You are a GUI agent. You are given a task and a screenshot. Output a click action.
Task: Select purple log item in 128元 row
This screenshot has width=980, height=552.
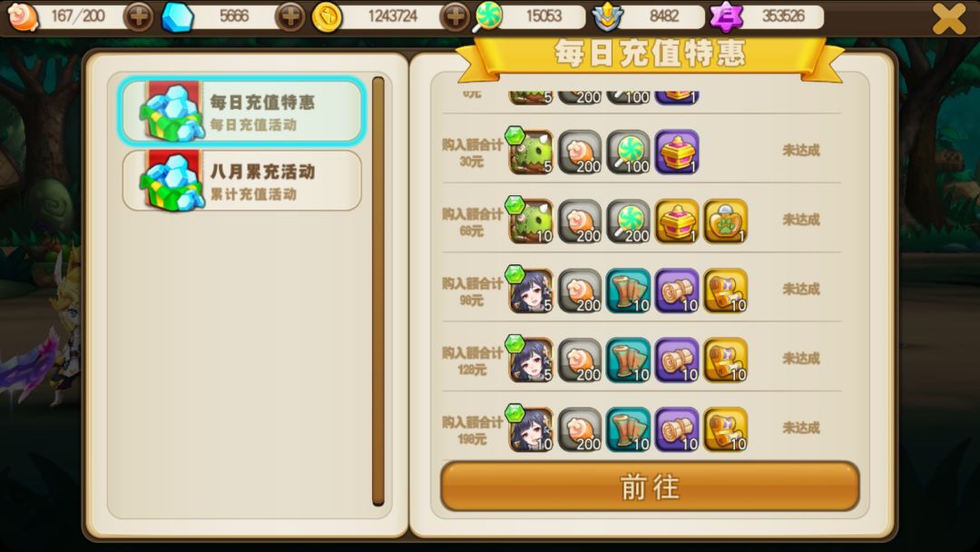677,360
